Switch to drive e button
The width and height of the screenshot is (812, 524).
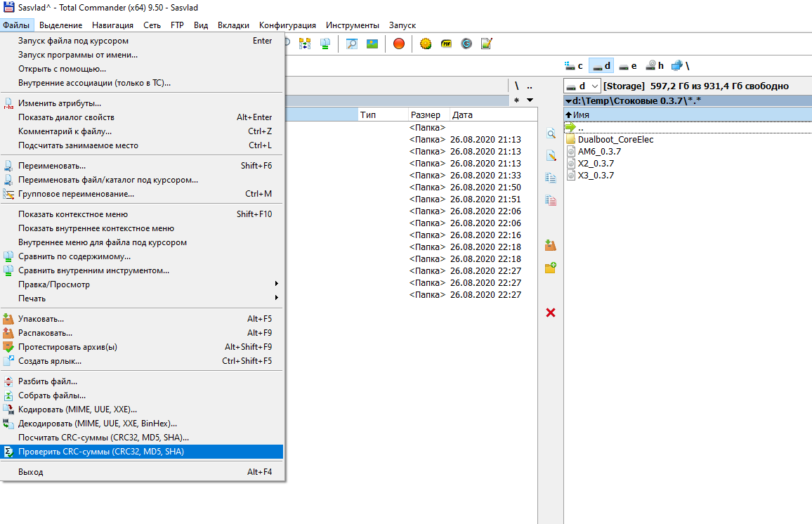coord(628,66)
